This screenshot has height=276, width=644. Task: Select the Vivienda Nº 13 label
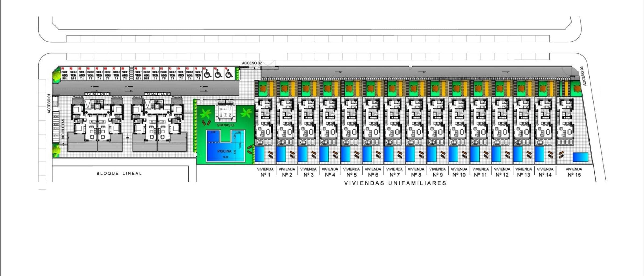click(x=524, y=172)
